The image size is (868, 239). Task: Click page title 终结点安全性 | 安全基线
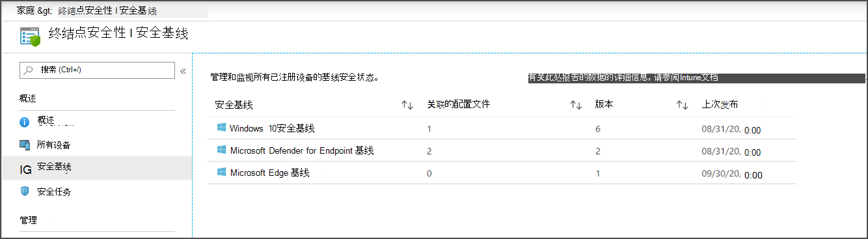(x=118, y=33)
